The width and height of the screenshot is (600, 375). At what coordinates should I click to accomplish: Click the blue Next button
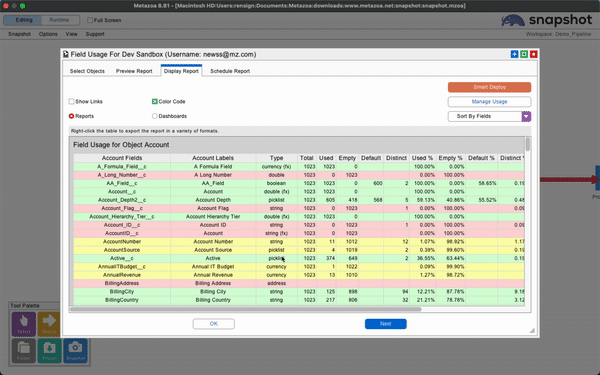coord(385,324)
